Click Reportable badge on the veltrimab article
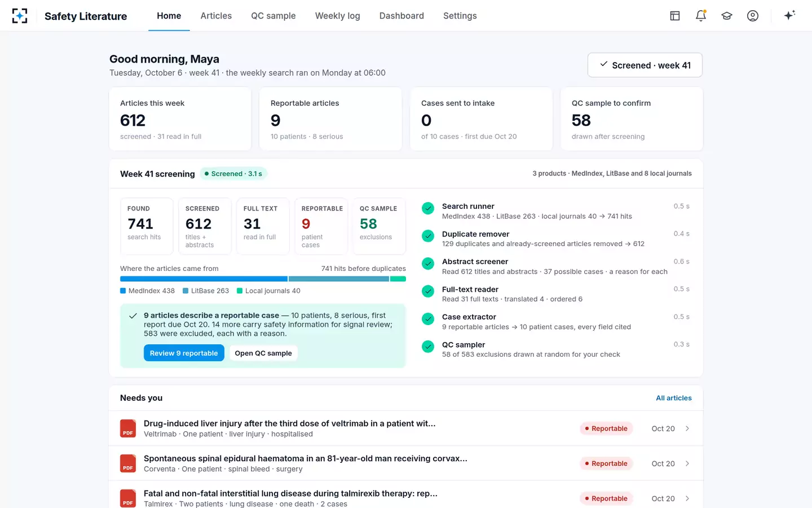The height and width of the screenshot is (508, 812). [x=606, y=428]
